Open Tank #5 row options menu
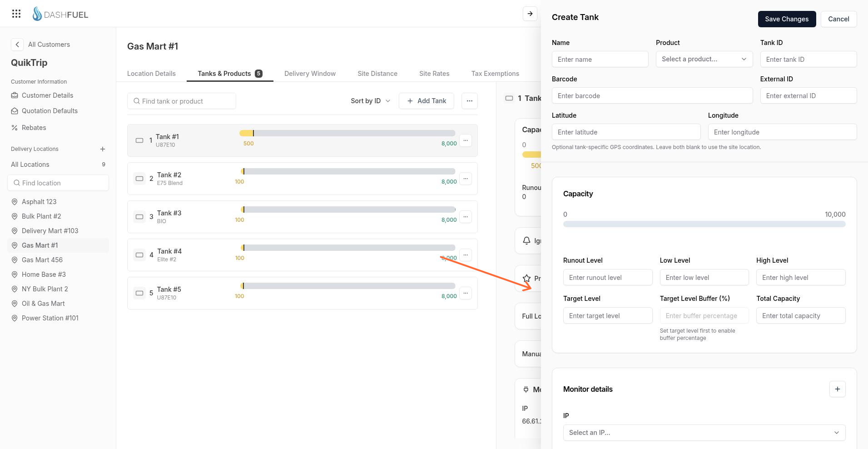This screenshot has width=868, height=449. coord(466,293)
